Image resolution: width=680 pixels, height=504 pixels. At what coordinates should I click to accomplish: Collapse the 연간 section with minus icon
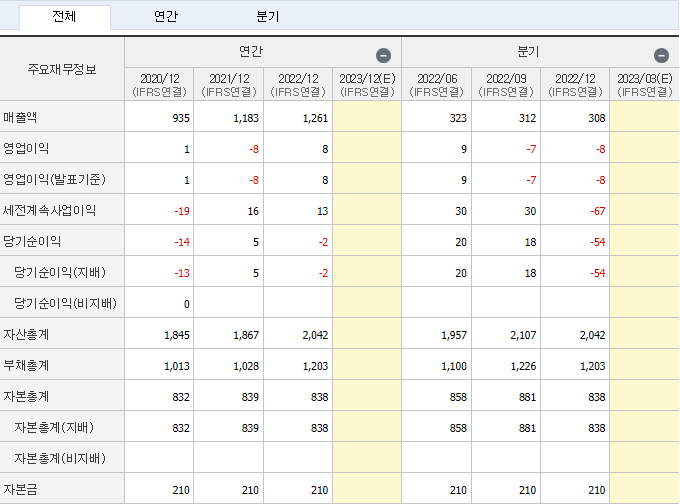coord(383,56)
